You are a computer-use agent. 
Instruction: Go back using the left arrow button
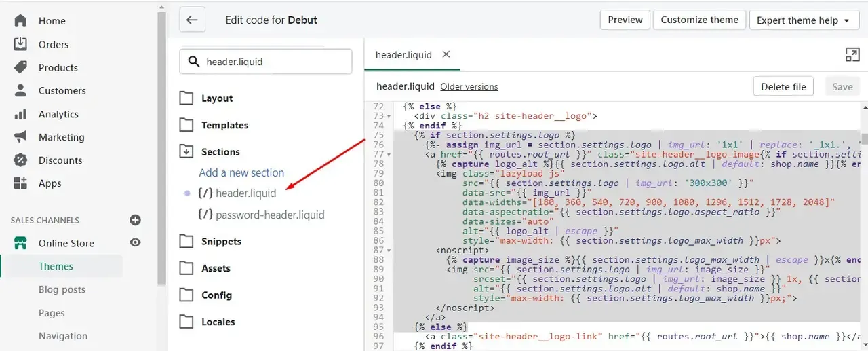click(x=192, y=20)
